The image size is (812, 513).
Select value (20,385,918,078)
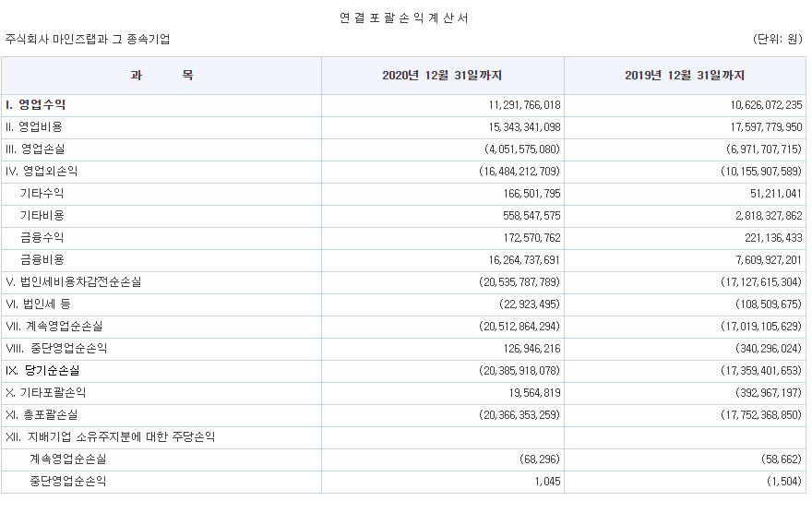pos(519,371)
